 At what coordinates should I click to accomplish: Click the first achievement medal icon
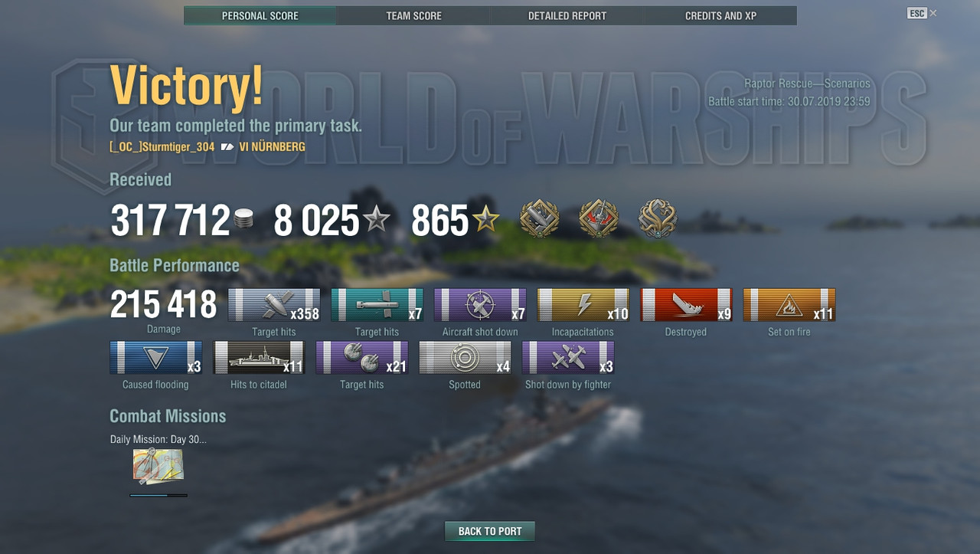pyautogui.click(x=540, y=219)
